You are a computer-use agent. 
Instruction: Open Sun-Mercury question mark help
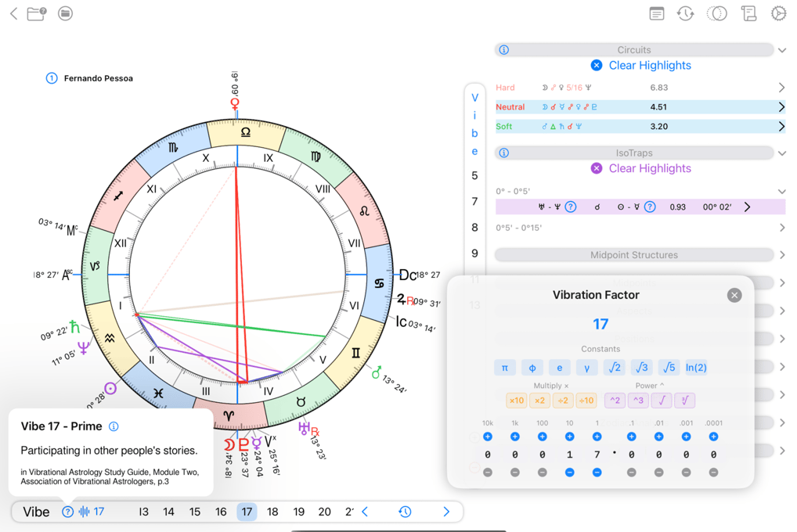point(650,207)
